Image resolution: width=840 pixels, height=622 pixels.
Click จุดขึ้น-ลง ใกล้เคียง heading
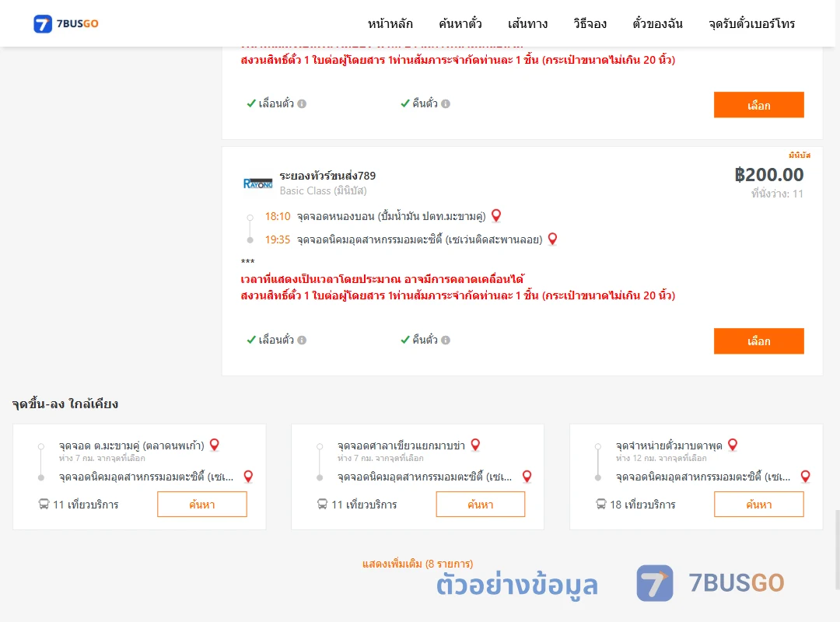point(65,404)
